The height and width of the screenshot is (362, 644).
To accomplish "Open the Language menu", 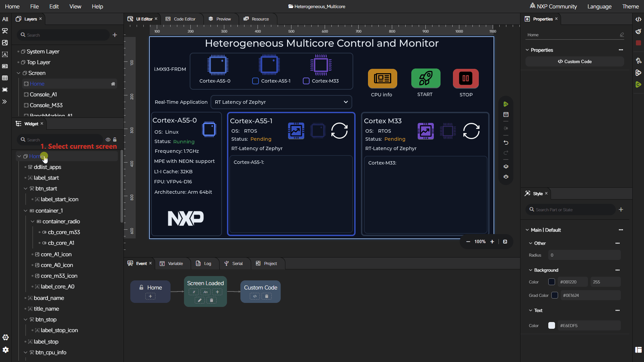I will tap(599, 6).
